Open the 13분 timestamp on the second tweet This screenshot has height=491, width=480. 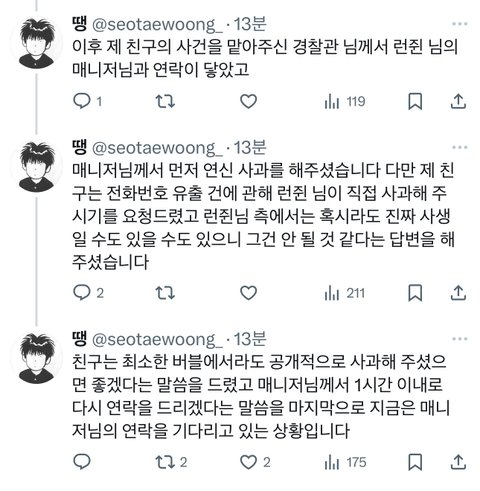250,147
